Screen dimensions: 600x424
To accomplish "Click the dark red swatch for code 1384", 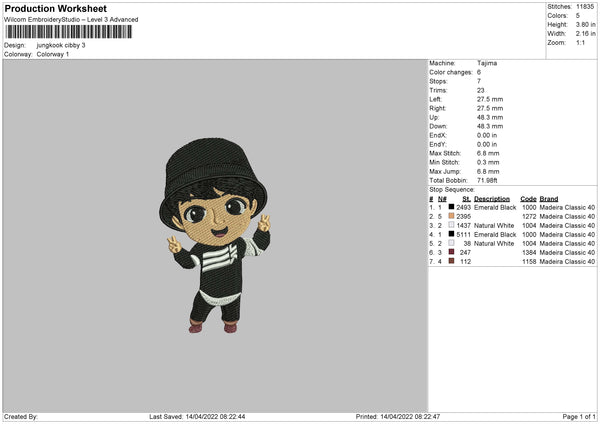I will point(451,252).
